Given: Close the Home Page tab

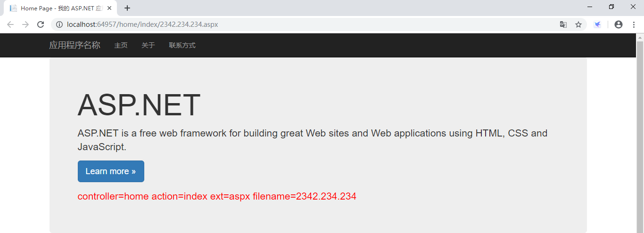Looking at the screenshot, I should 109,8.
